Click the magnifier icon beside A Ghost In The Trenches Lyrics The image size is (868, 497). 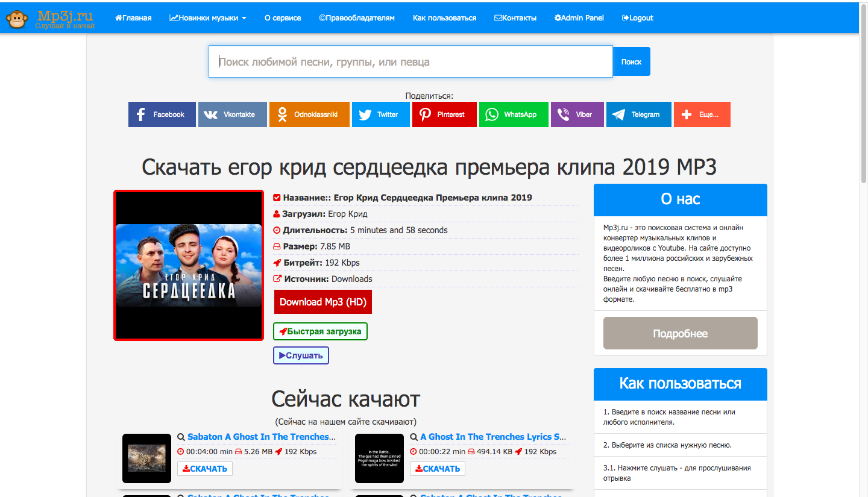pyautogui.click(x=414, y=437)
